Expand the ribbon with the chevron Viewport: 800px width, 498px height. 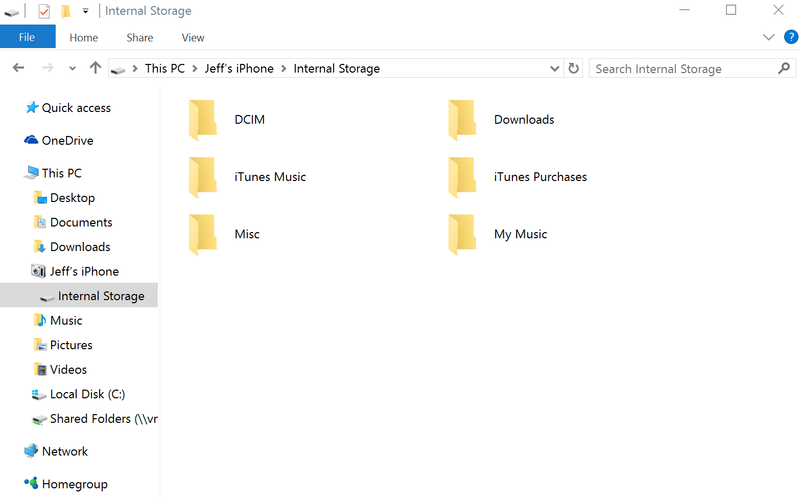tap(768, 37)
